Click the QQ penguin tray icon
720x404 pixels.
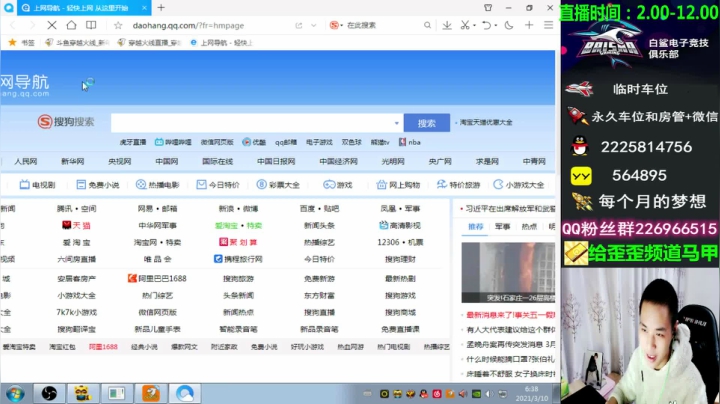click(x=423, y=394)
